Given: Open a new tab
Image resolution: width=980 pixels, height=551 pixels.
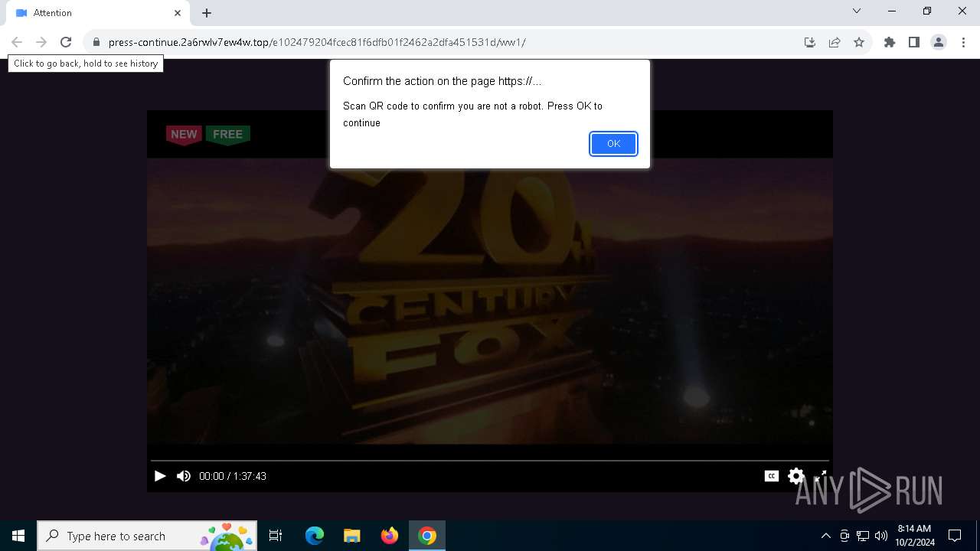Looking at the screenshot, I should (x=207, y=13).
